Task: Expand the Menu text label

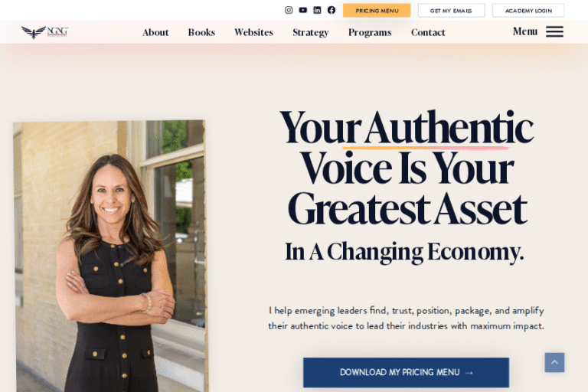Action: click(x=524, y=31)
